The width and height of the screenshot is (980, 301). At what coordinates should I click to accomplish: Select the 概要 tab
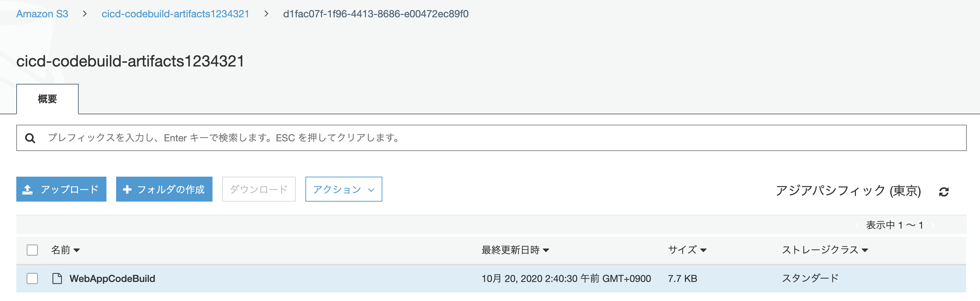[x=47, y=99]
